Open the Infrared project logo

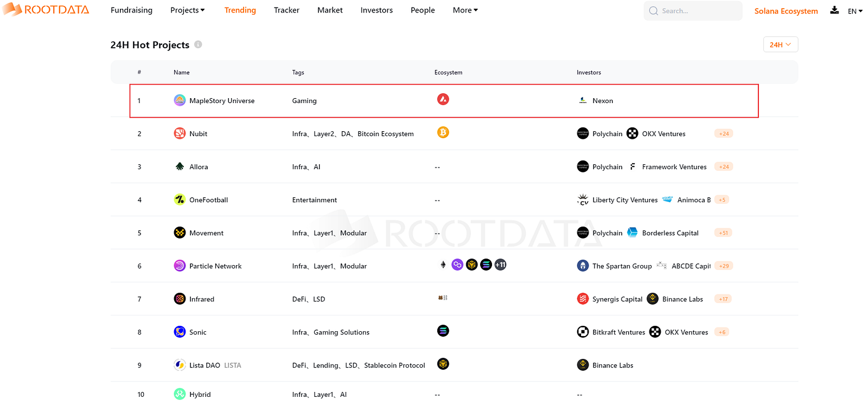(x=180, y=299)
